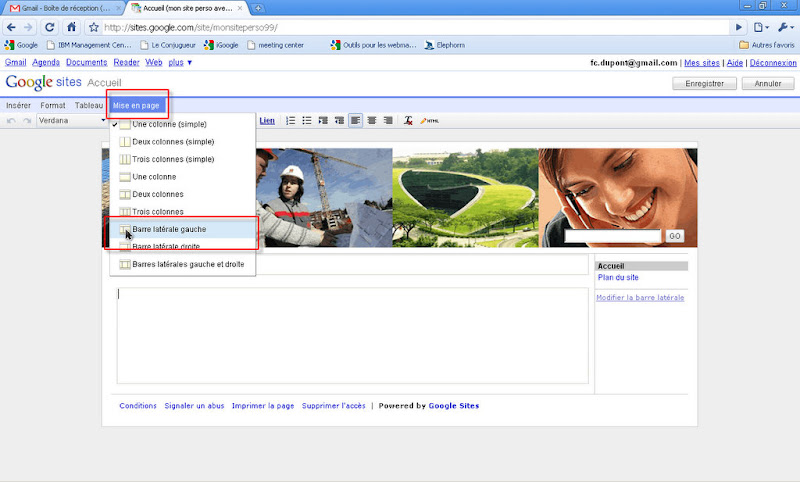The width and height of the screenshot is (800, 482).
Task: Click the Go arrow beside the address bar
Action: [x=738, y=28]
